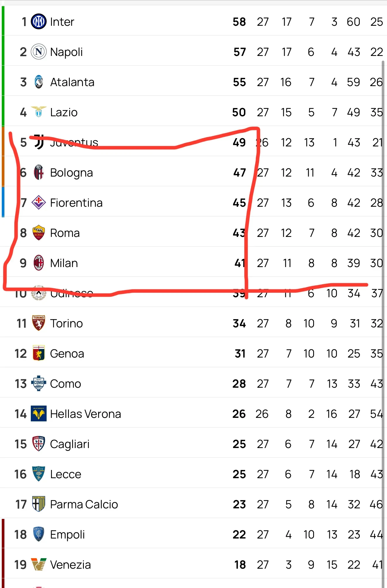Open the Empoli team name link
The height and width of the screenshot is (588, 387).
67,534
